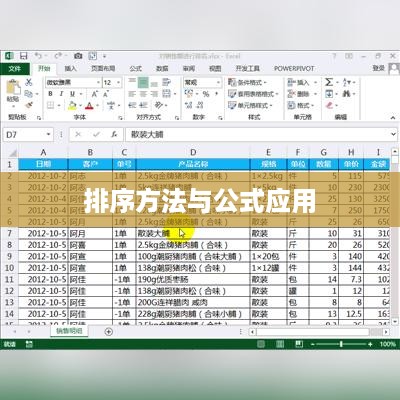Switch to the 数据 tab
Image resolution: width=400 pixels, height=400 pixels.
pyautogui.click(x=162, y=69)
